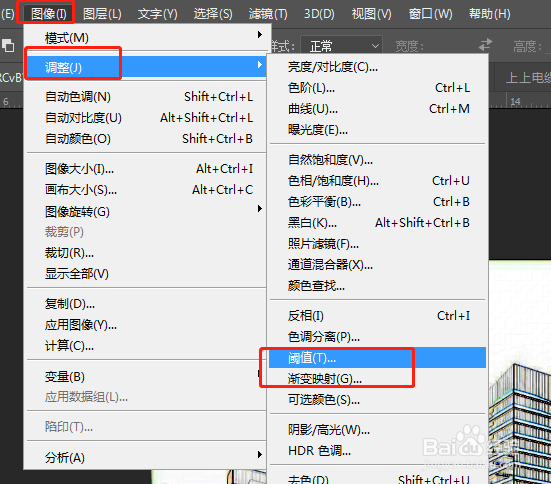
Task: Apply 反相(I) adjustment
Action: click(378, 316)
